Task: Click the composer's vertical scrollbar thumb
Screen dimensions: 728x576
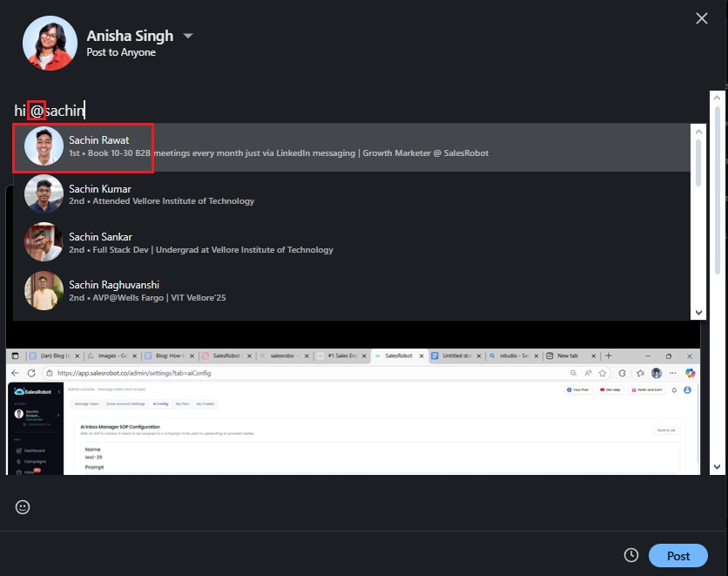Action: coord(718,191)
